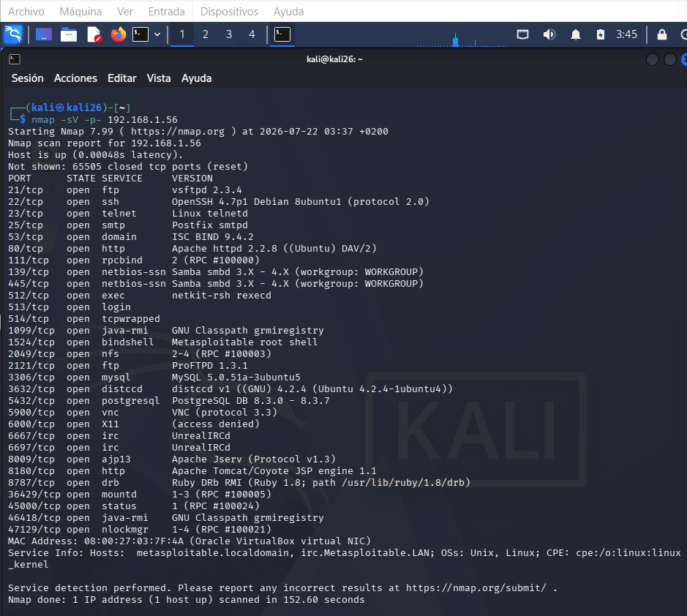Screen dimensions: 687x616
Task: Click the 'Ruby DRb RMI' version text
Action: tap(207, 483)
